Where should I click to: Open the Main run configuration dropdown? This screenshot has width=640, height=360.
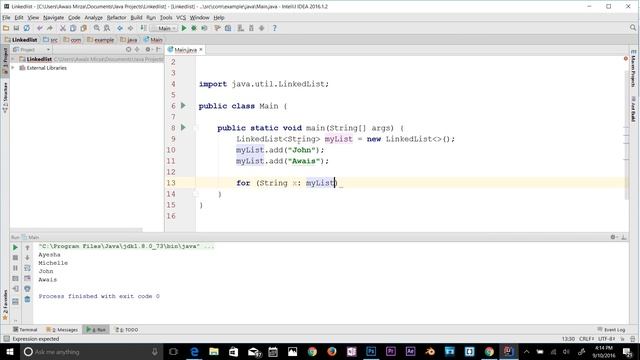[x=164, y=28]
